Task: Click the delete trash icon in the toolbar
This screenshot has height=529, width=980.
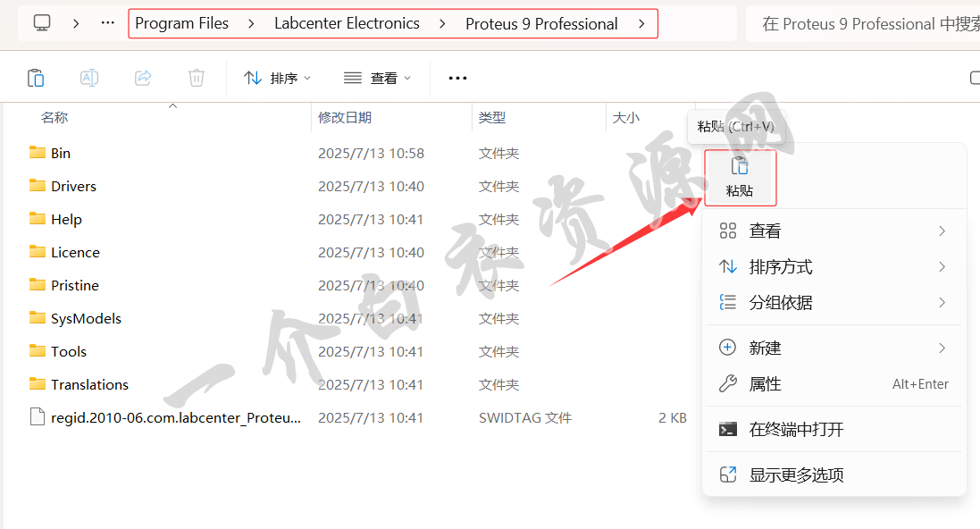Action: 197,78
